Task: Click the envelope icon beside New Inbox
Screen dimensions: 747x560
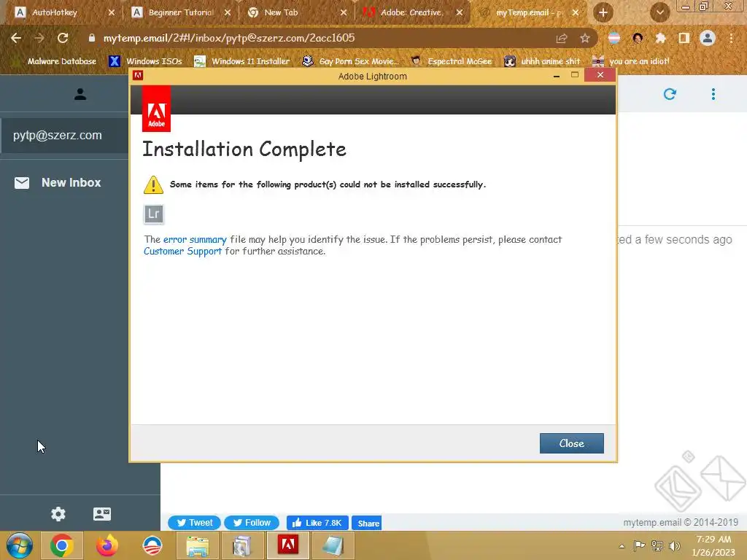Action: (x=22, y=183)
